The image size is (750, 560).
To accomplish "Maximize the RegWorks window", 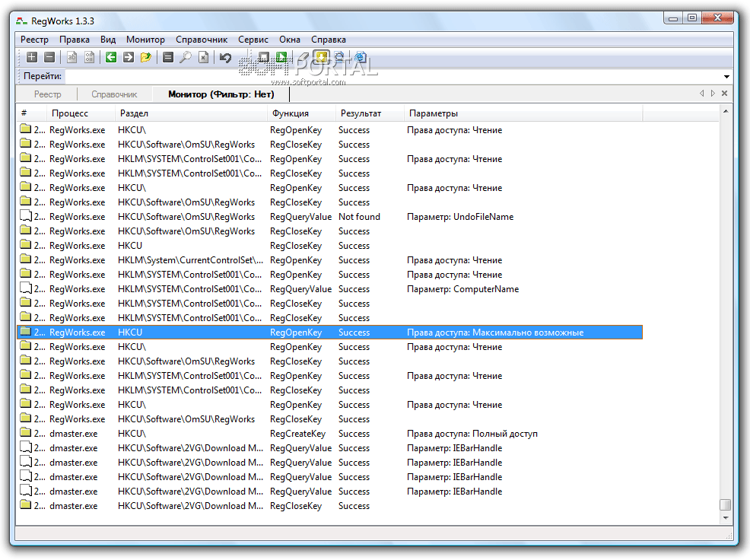I will 691,18.
